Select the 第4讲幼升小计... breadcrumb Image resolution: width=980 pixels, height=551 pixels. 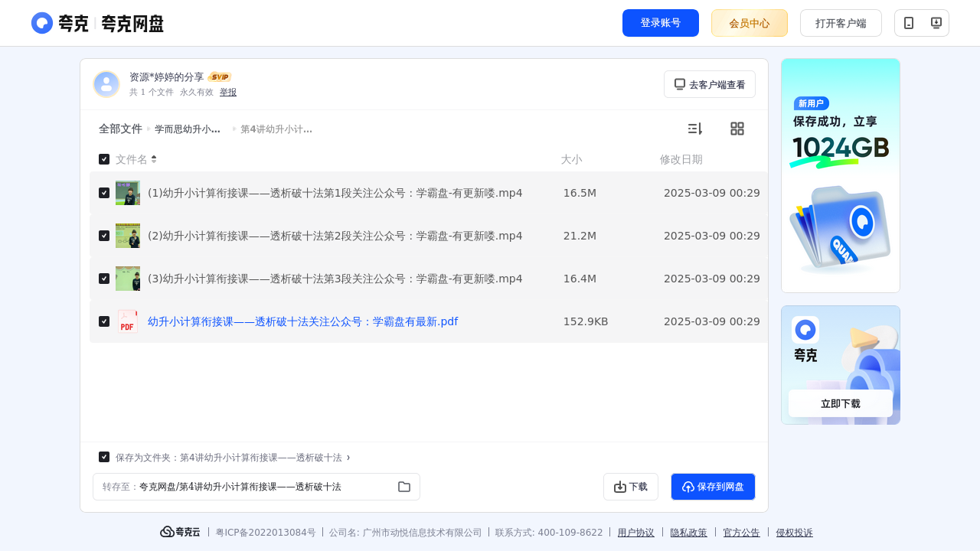pos(276,129)
